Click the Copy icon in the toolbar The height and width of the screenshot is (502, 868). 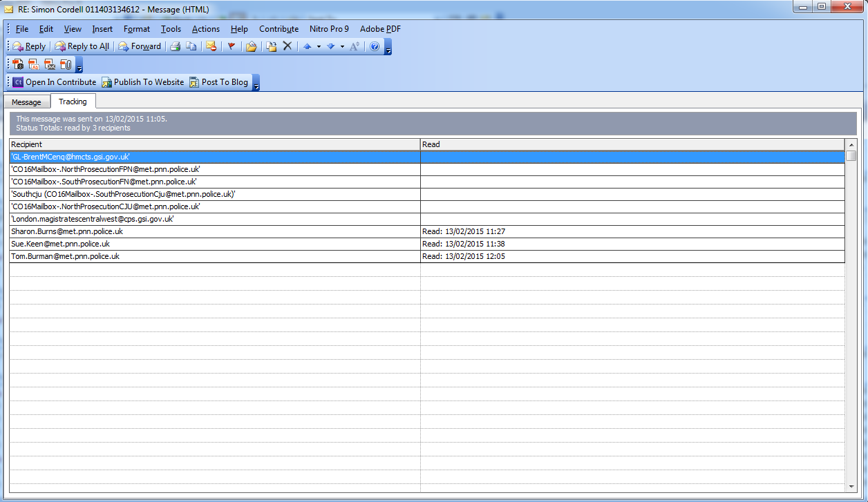pyautogui.click(x=191, y=46)
